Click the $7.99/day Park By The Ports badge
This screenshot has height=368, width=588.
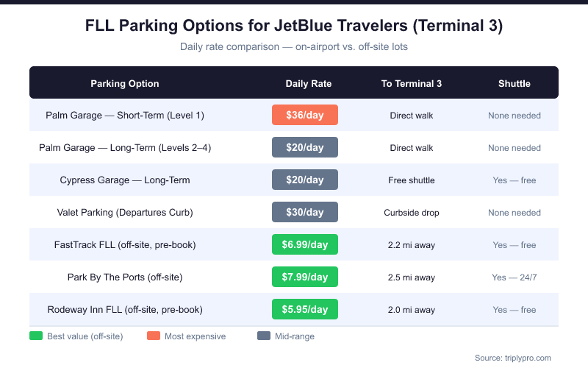[x=305, y=277]
